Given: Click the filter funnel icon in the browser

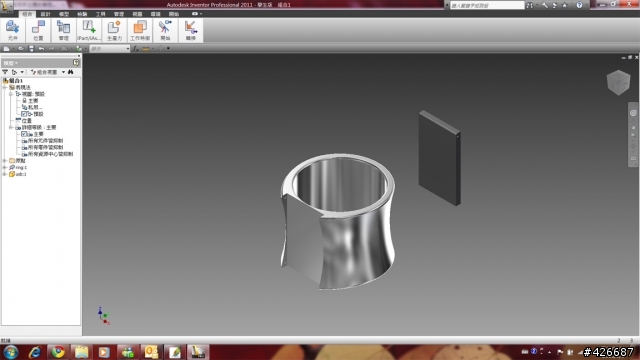Looking at the screenshot, I should (x=5, y=72).
